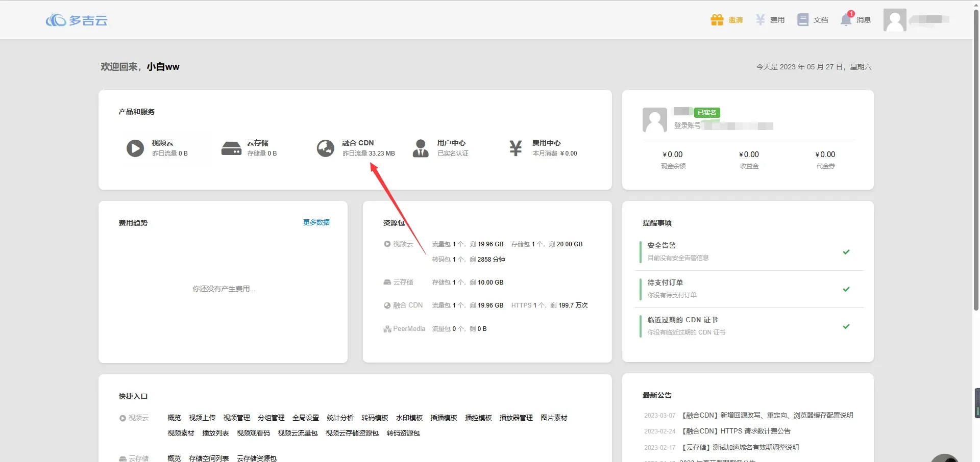980x462 pixels.
Task: Open 转码资源包 shortcut
Action: pyautogui.click(x=403, y=433)
